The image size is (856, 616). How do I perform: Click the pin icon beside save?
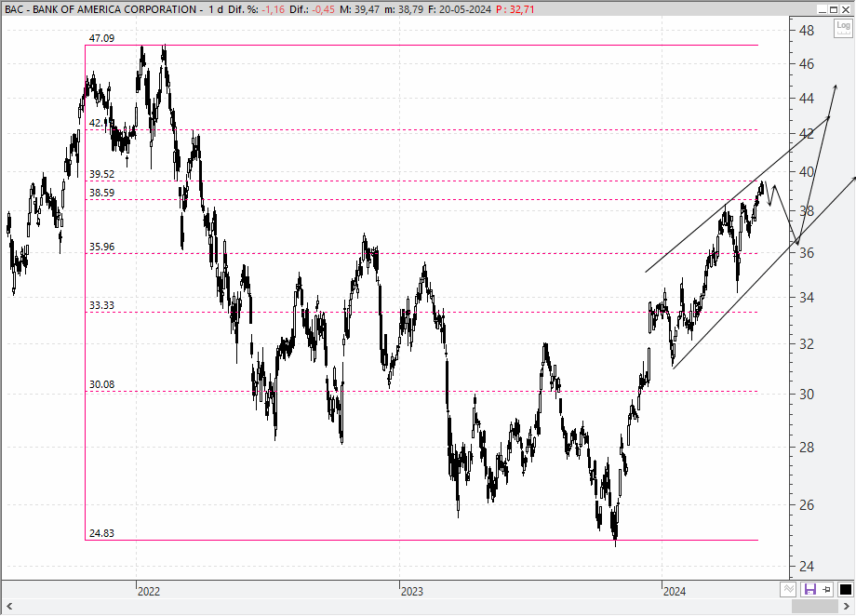click(x=826, y=589)
